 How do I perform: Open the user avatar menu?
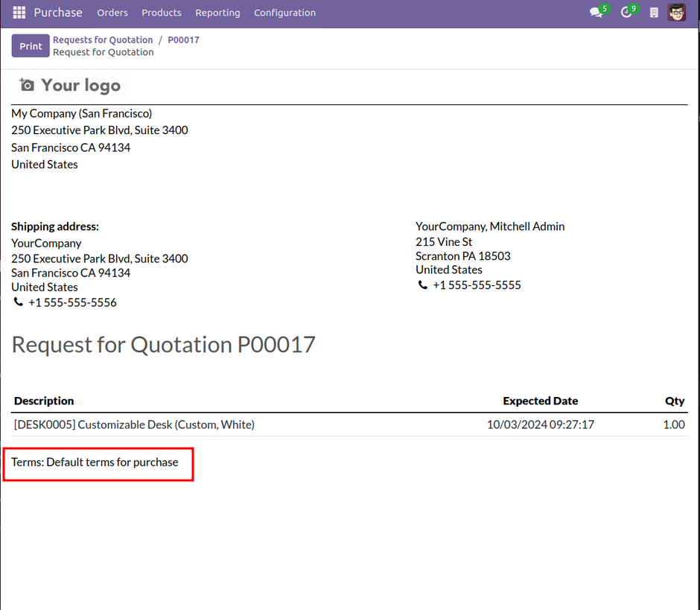pyautogui.click(x=677, y=13)
